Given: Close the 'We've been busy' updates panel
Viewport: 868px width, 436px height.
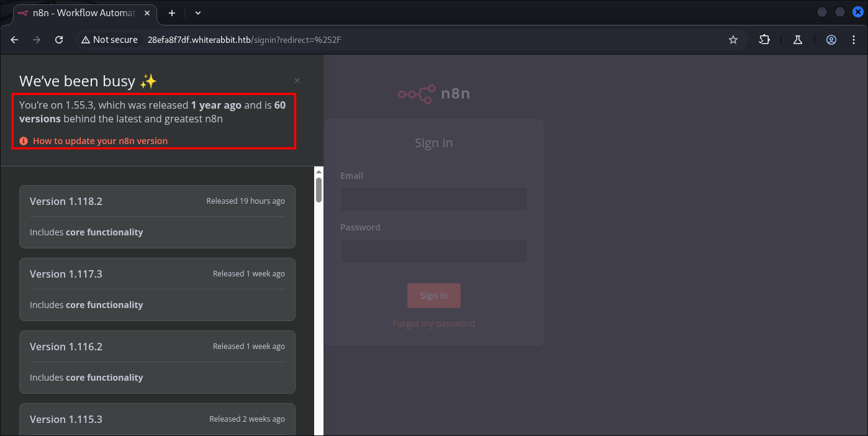Looking at the screenshot, I should (297, 81).
